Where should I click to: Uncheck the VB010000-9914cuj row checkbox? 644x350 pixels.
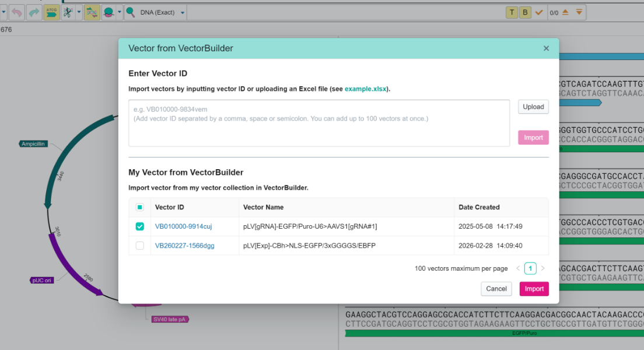[x=139, y=226]
